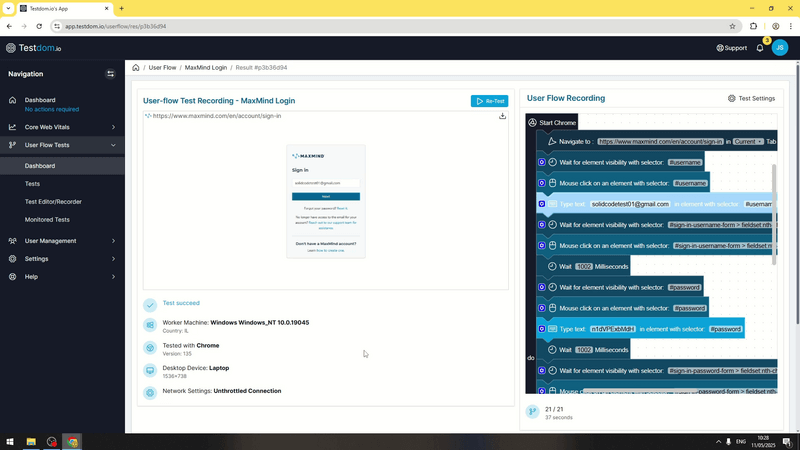Click the address bar URL
The width and height of the screenshot is (800, 450).
pos(115,26)
